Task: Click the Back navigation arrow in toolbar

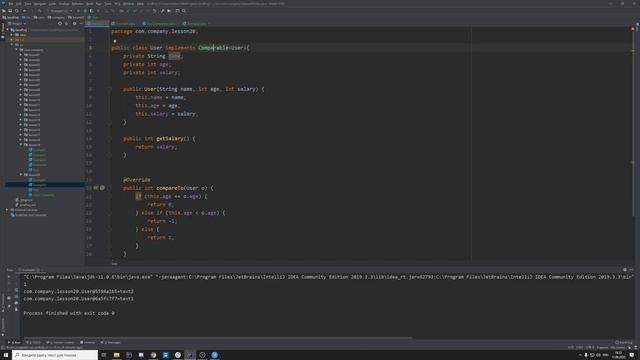Action: [x=25, y=11]
